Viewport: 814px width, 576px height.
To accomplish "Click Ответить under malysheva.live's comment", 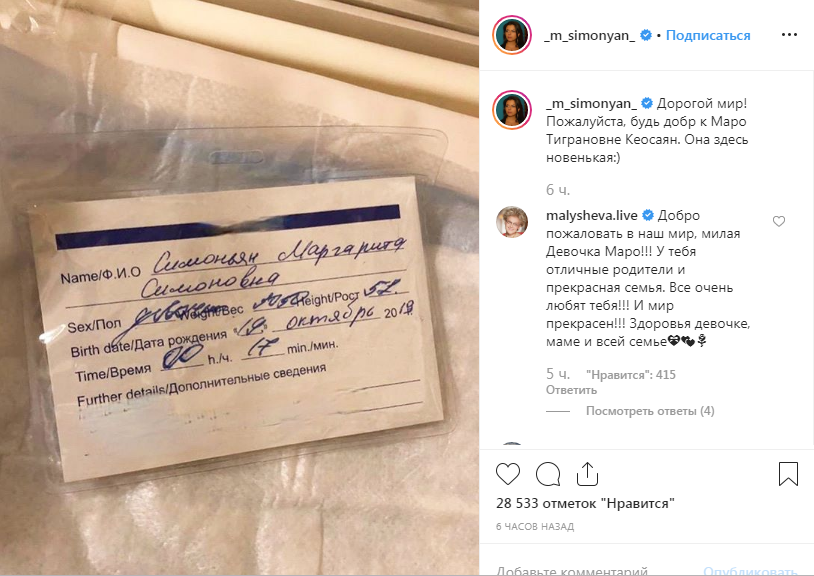I will [571, 390].
